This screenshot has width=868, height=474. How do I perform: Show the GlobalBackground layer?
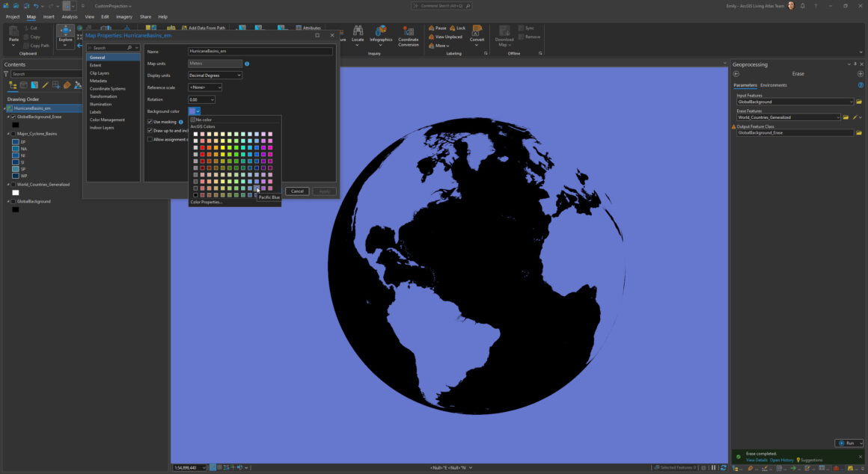coord(13,201)
